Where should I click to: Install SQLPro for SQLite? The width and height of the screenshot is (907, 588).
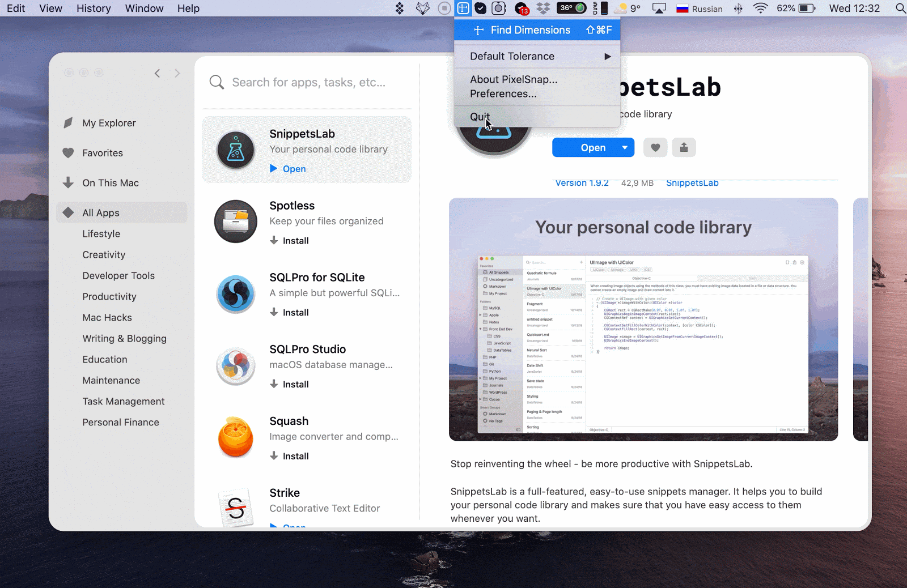click(289, 313)
